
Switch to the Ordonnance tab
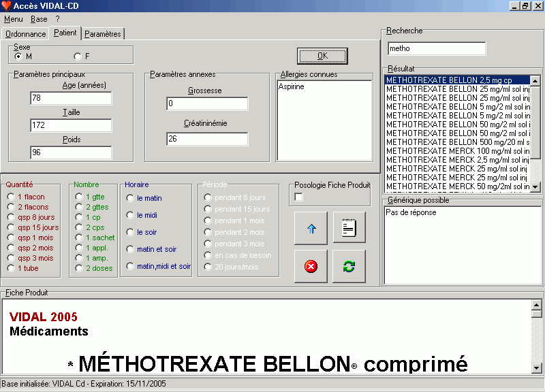(25, 34)
